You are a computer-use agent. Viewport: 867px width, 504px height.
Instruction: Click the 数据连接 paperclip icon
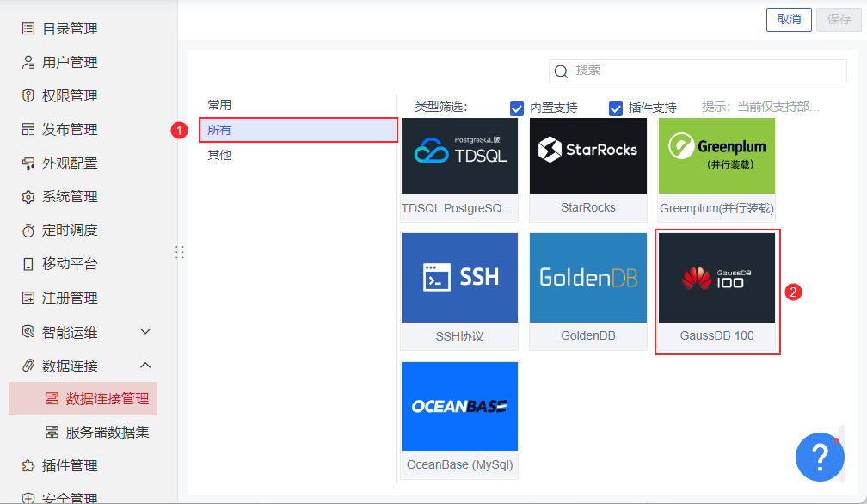pos(28,366)
